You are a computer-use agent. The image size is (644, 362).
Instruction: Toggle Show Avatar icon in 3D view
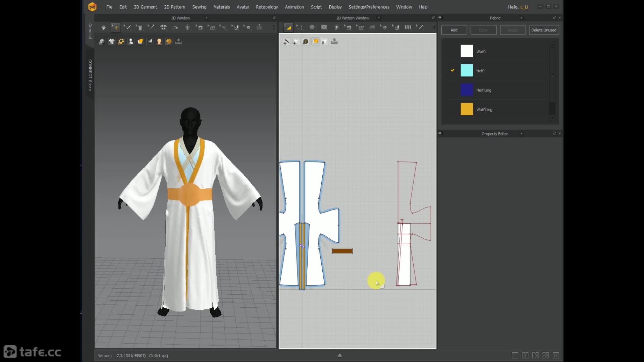pyautogui.click(x=131, y=42)
